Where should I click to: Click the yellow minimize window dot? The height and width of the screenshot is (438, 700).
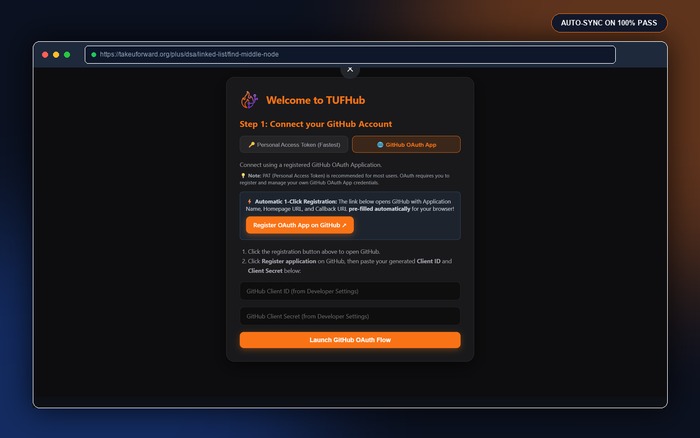point(56,54)
